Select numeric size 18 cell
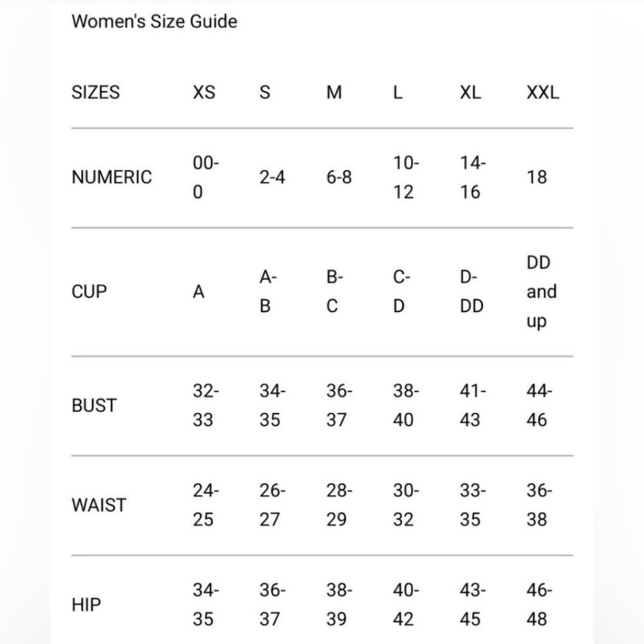This screenshot has height=644, width=644. (x=536, y=178)
